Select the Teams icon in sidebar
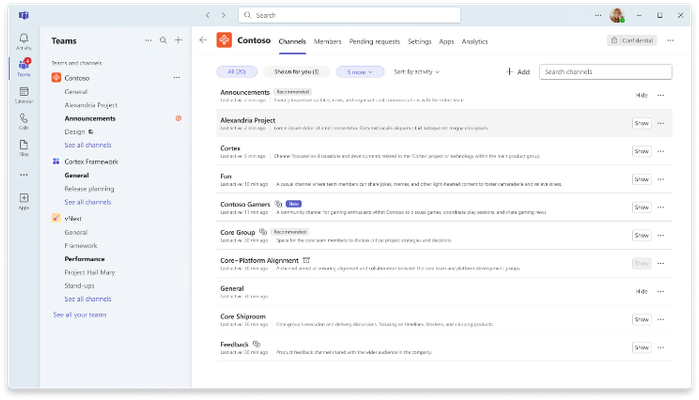699x400 pixels. point(24,67)
